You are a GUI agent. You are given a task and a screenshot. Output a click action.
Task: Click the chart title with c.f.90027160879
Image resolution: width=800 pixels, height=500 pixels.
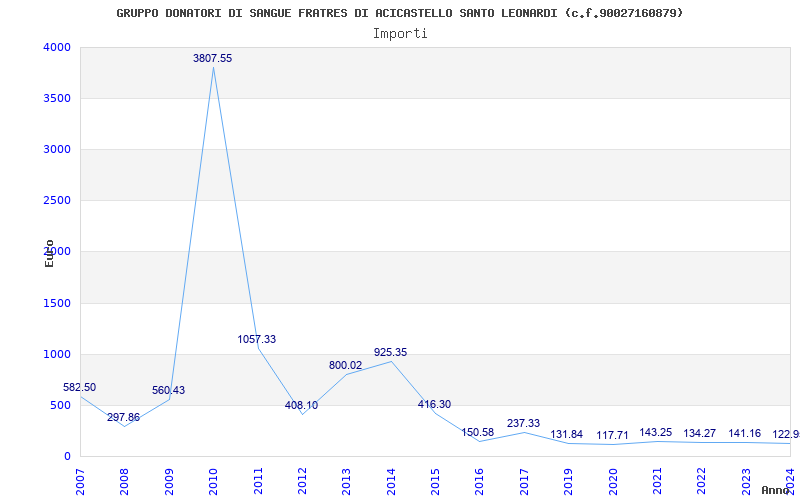click(399, 13)
